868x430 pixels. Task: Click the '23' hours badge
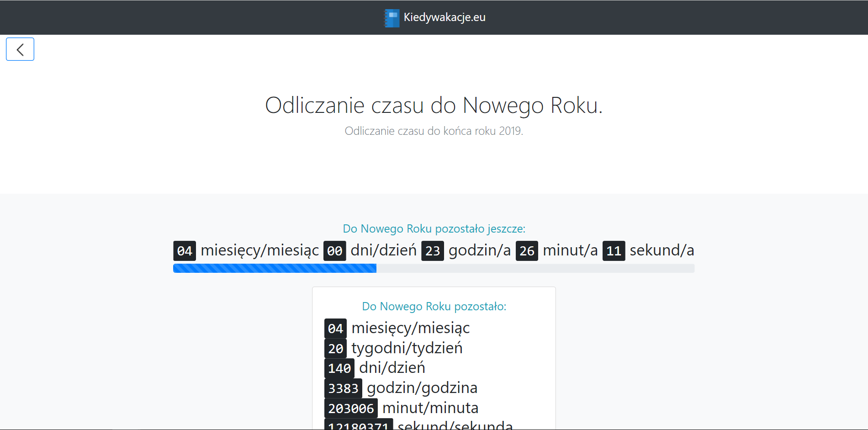pos(432,251)
